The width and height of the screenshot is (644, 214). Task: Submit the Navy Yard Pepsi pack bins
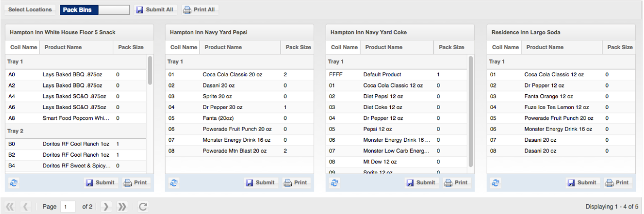(260, 183)
